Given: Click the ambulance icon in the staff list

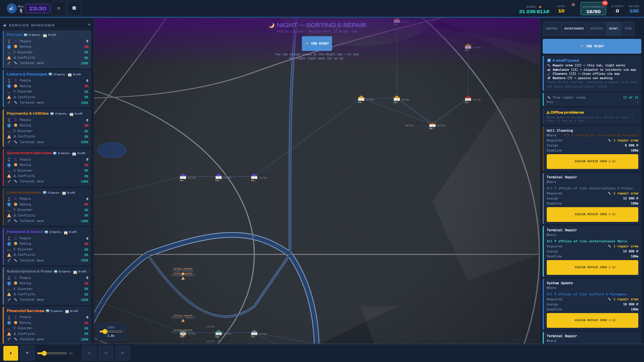Looking at the screenshot, I should click(x=549, y=70).
